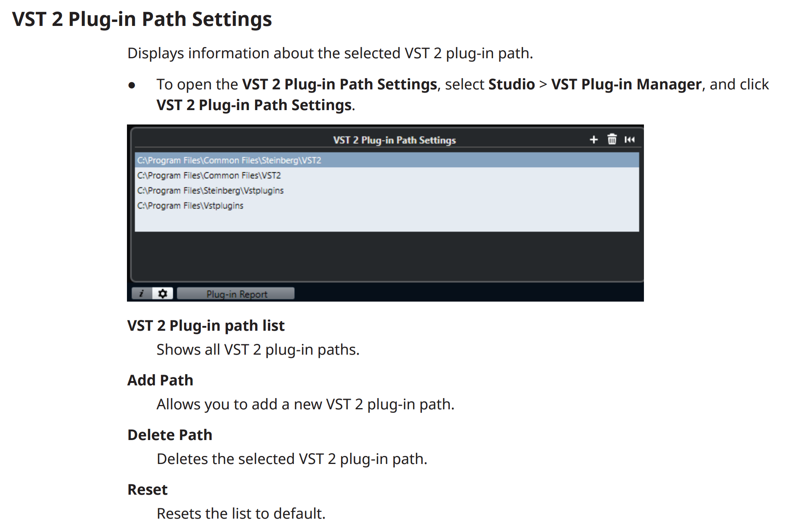Click the dark empty panel area under the list

click(x=387, y=256)
